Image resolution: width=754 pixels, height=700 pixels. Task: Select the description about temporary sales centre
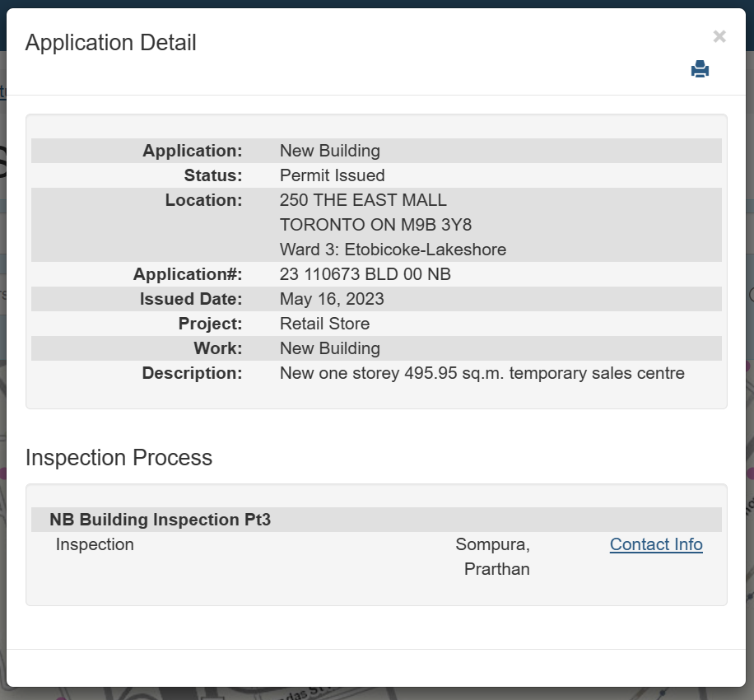tap(482, 373)
